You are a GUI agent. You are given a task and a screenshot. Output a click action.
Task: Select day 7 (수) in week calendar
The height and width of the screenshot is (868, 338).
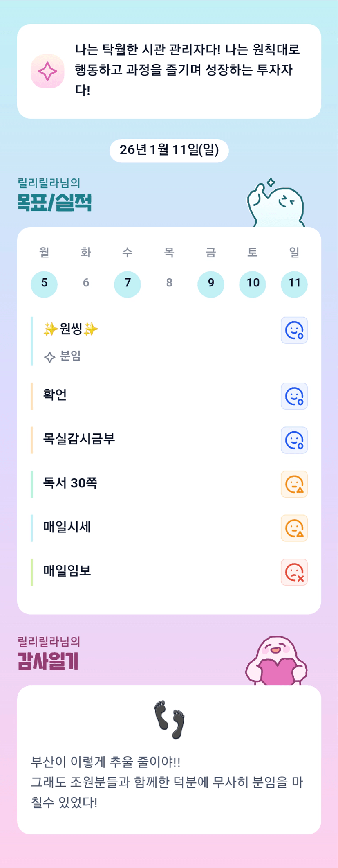tap(128, 284)
